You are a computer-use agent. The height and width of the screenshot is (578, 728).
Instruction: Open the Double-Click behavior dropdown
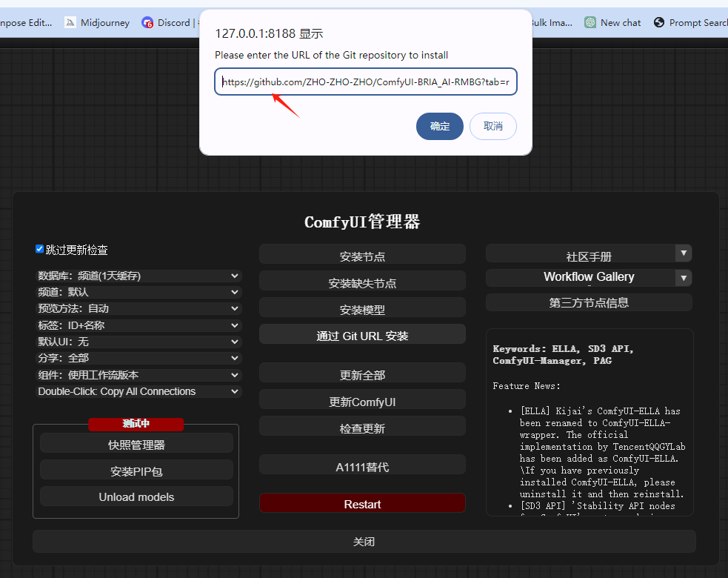pyautogui.click(x=138, y=391)
